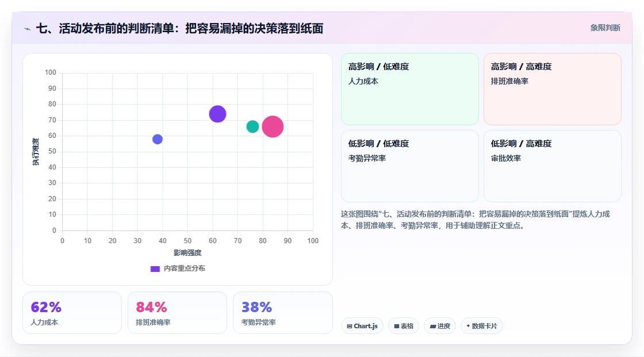Click the 影响强度 x-axis title
Screen dimensions: 644x357
tap(187, 252)
